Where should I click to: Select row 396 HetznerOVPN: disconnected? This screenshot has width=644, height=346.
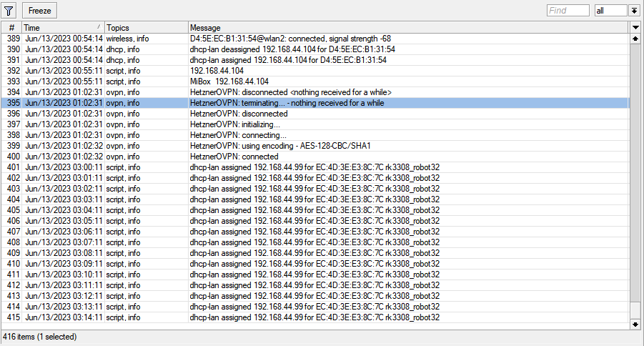point(315,114)
